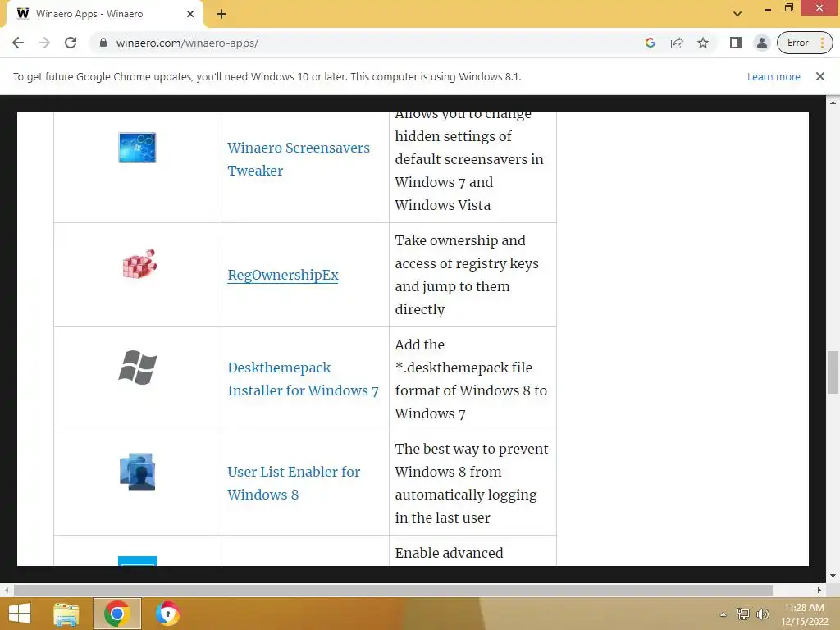Screen dimensions: 840x630
Task: Show hidden system tray icons
Action: (x=724, y=614)
